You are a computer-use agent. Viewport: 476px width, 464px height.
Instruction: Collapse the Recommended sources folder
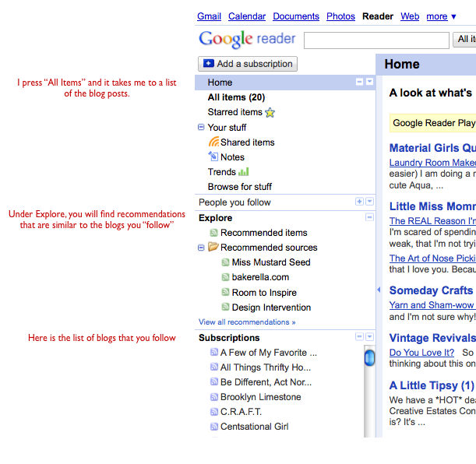click(201, 248)
